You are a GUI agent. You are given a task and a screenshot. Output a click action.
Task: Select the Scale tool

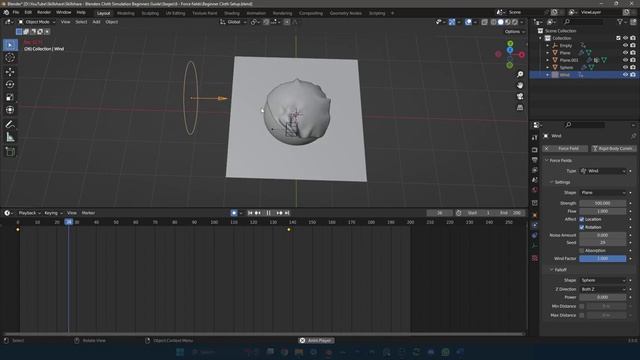[10, 97]
